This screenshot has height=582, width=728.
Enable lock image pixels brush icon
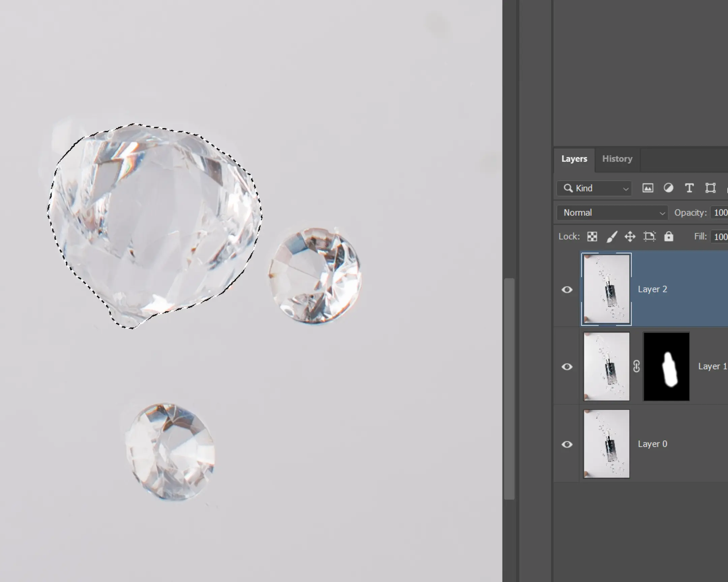613,236
